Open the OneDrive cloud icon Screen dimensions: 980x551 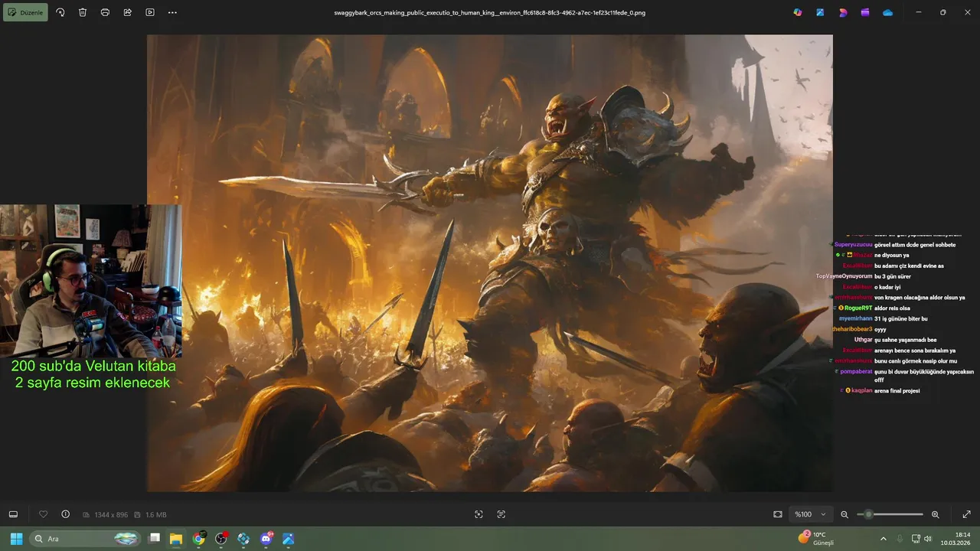click(887, 12)
